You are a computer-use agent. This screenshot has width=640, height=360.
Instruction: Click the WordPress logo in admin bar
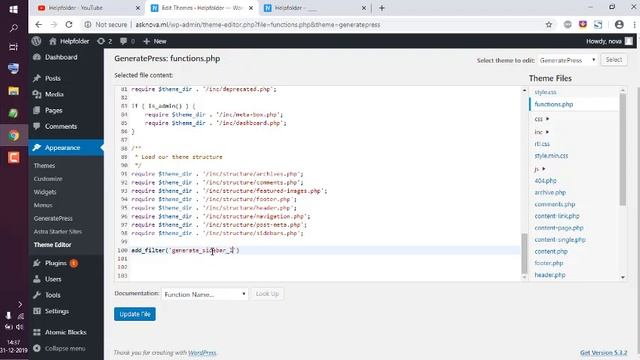(36, 41)
